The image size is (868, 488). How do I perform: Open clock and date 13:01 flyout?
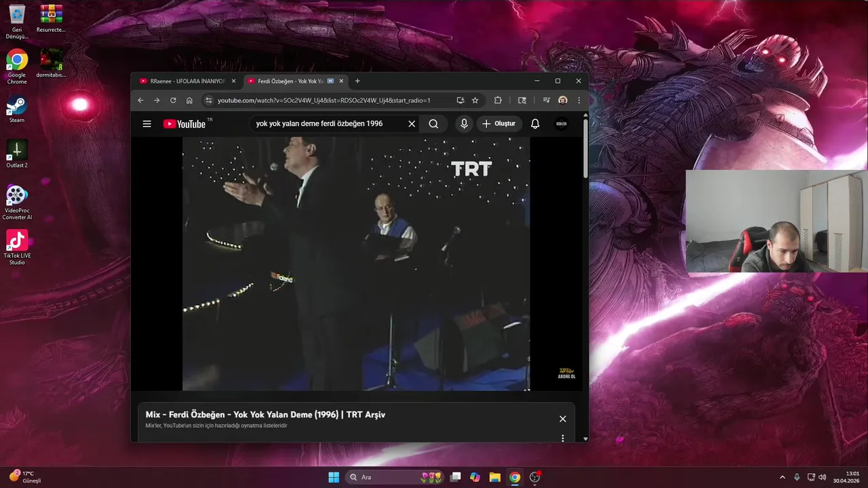846,477
